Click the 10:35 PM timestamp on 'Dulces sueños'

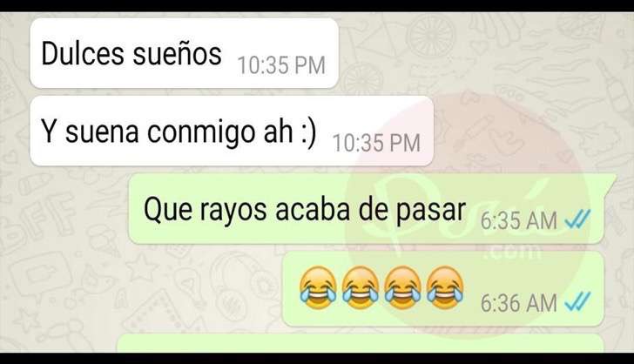point(281,65)
